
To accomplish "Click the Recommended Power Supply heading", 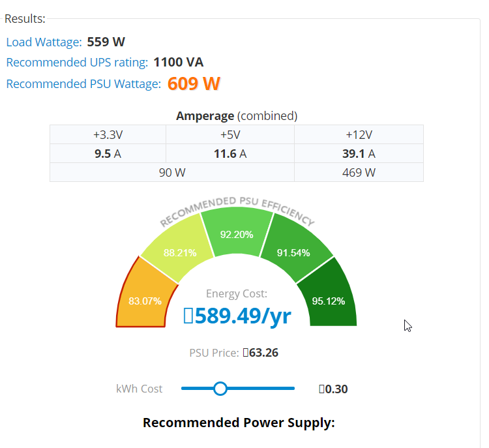I will point(239,423).
